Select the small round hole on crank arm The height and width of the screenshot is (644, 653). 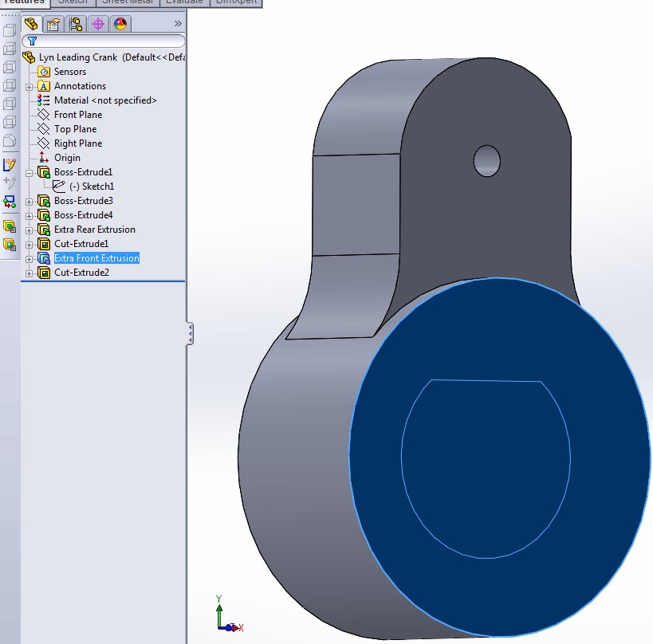click(487, 161)
